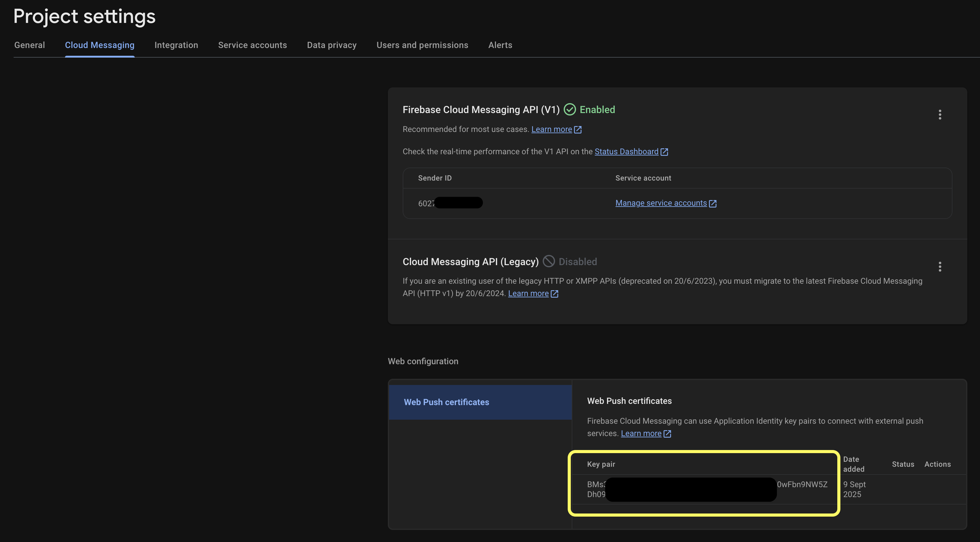Switch to the Alerts tab
This screenshot has height=542, width=980.
click(x=500, y=45)
